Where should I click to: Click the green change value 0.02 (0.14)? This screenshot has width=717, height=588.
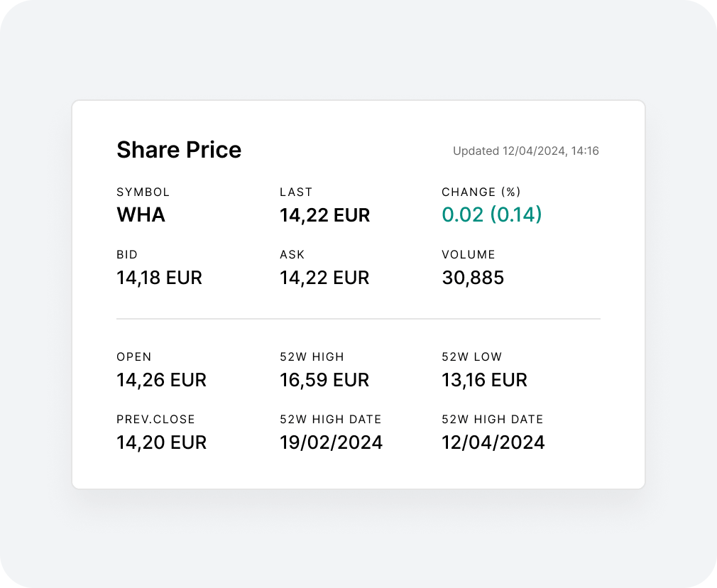coord(491,214)
